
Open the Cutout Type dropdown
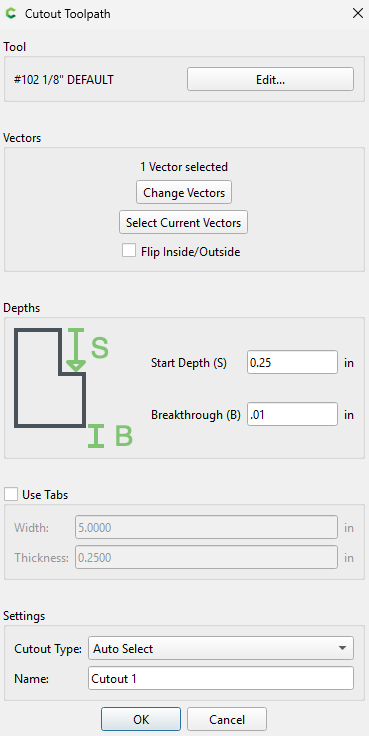(x=221, y=649)
